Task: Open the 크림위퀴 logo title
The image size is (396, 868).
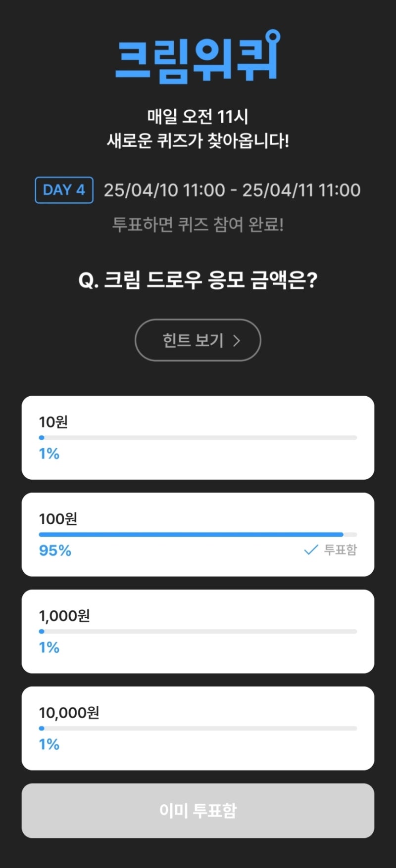Action: 198,56
